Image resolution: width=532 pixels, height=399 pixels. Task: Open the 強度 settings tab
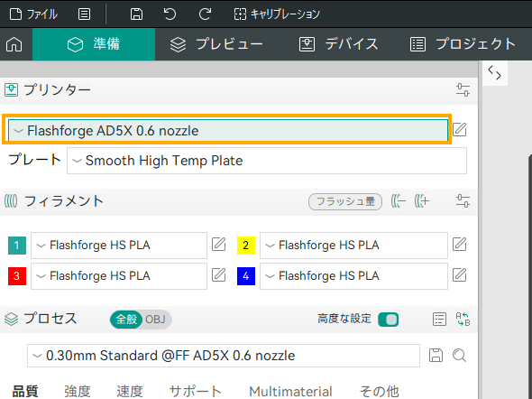pyautogui.click(x=78, y=391)
